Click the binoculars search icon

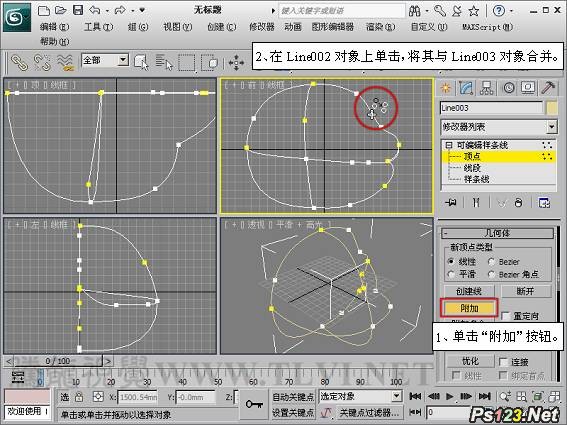pos(414,11)
